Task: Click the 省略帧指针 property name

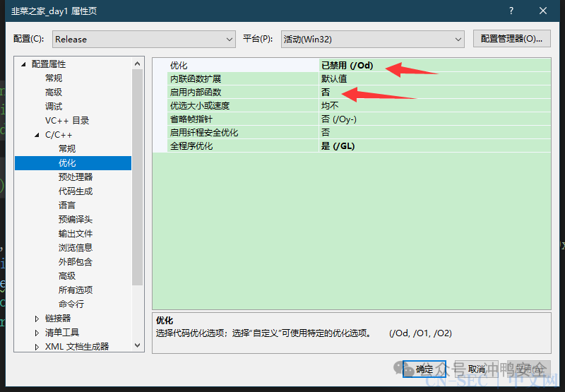Action: [x=243, y=119]
